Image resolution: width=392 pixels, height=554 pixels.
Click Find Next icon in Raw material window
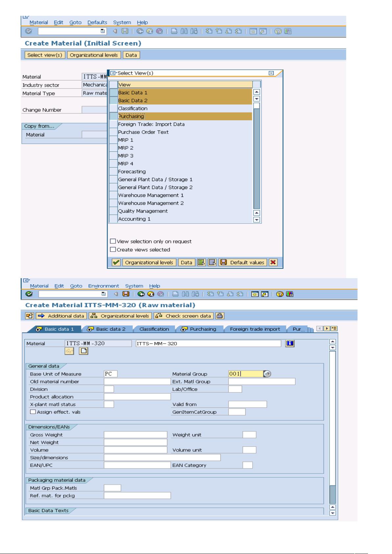pyautogui.click(x=195, y=294)
